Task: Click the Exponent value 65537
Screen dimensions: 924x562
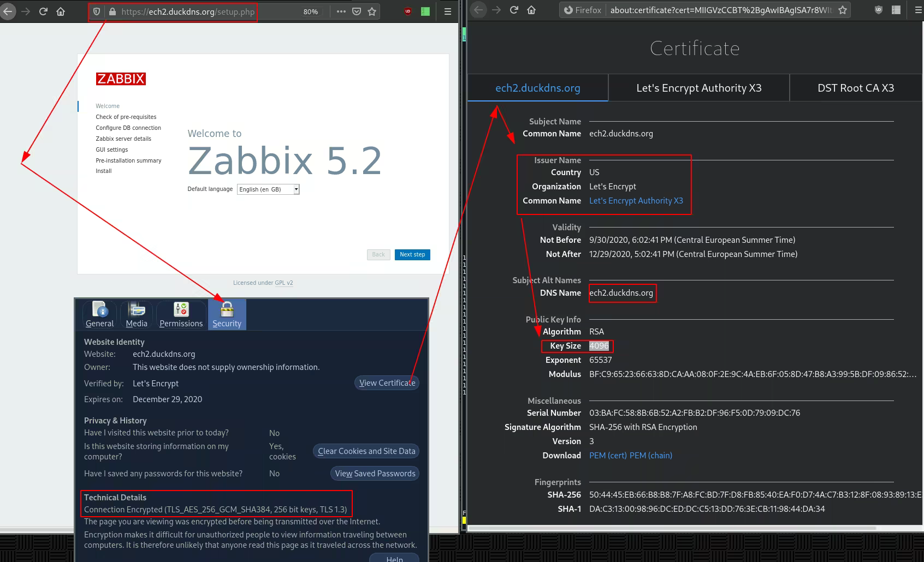Action: coord(601,360)
